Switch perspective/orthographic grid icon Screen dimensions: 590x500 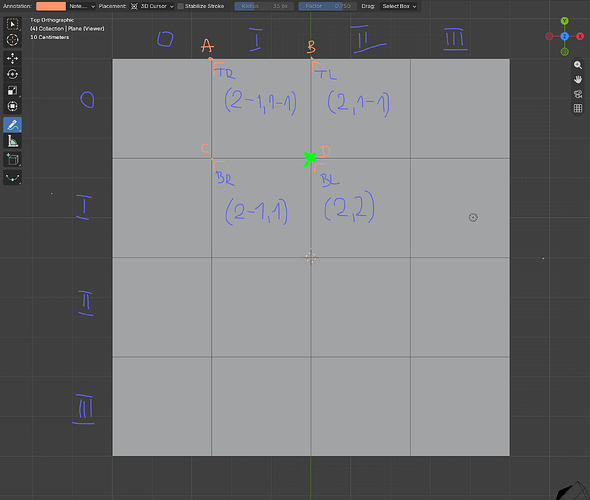[578, 108]
